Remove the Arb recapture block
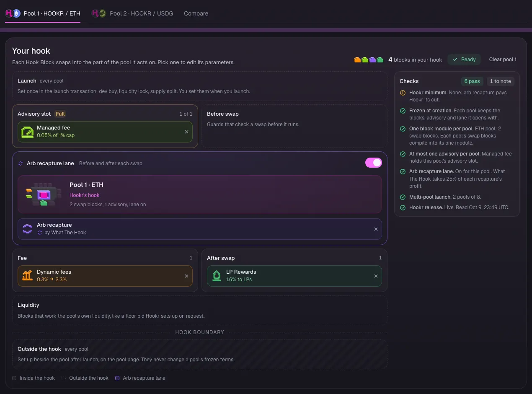532x394 pixels. pos(376,229)
